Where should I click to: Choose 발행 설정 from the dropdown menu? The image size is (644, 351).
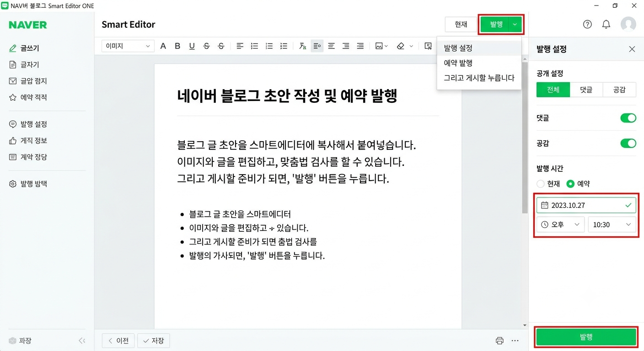(479, 48)
